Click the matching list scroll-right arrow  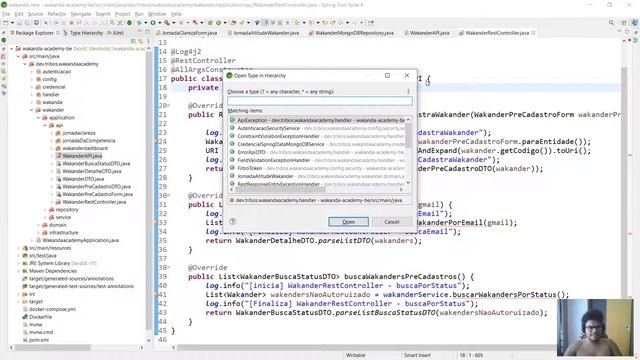(x=401, y=189)
